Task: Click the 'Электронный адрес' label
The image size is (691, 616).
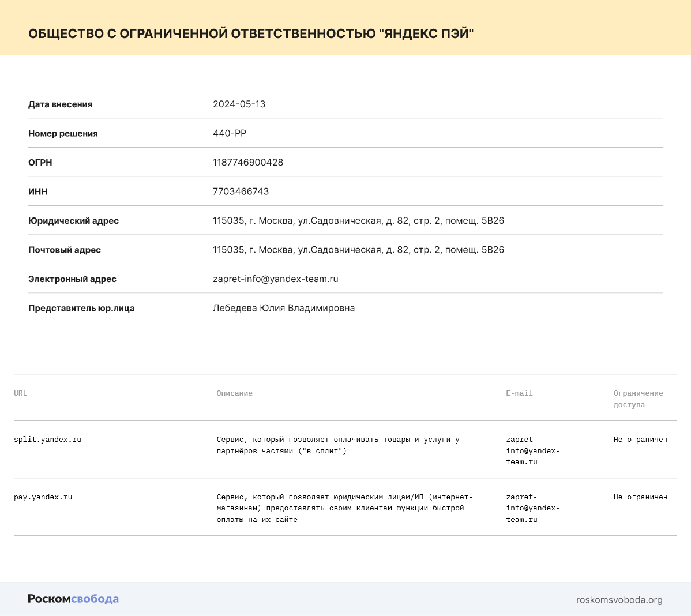Action: click(x=72, y=279)
